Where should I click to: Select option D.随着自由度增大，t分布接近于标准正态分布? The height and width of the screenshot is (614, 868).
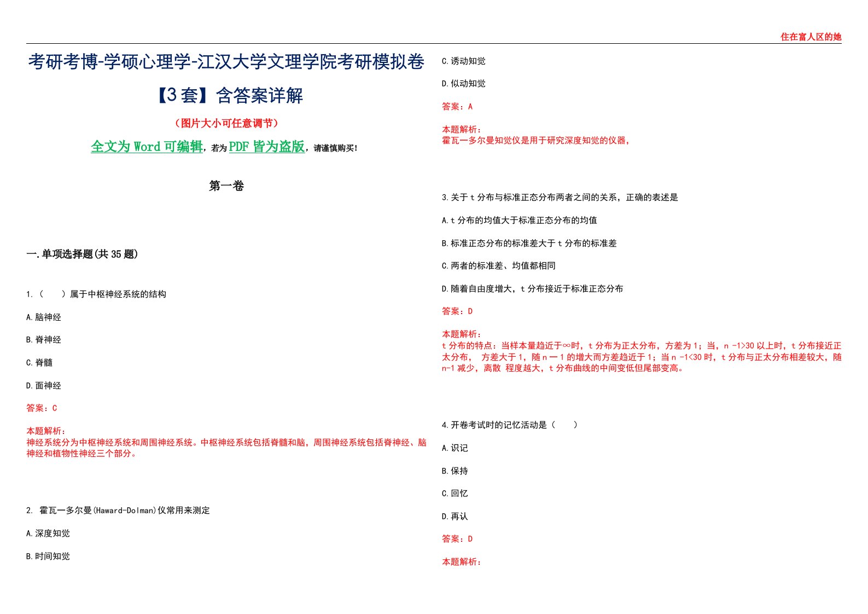click(x=533, y=289)
